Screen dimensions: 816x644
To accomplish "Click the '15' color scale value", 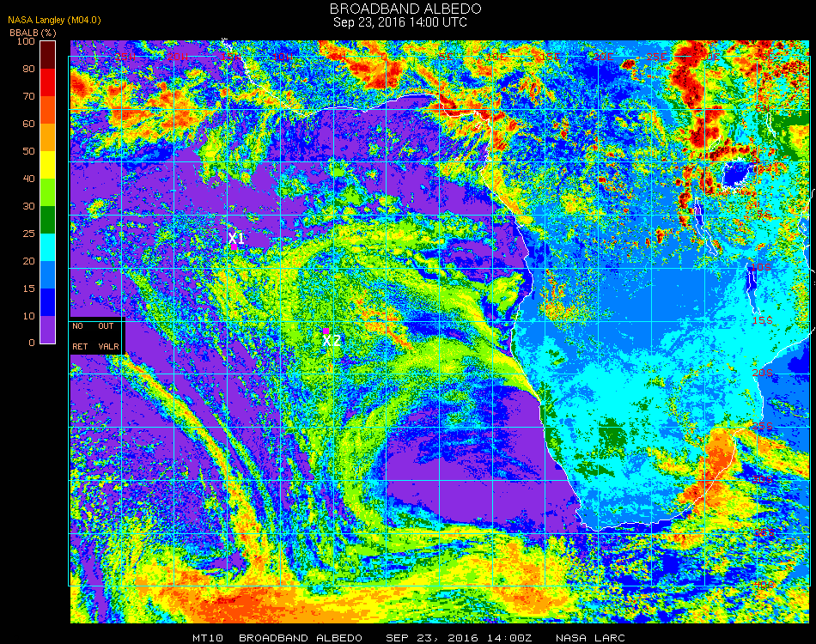I will [28, 289].
